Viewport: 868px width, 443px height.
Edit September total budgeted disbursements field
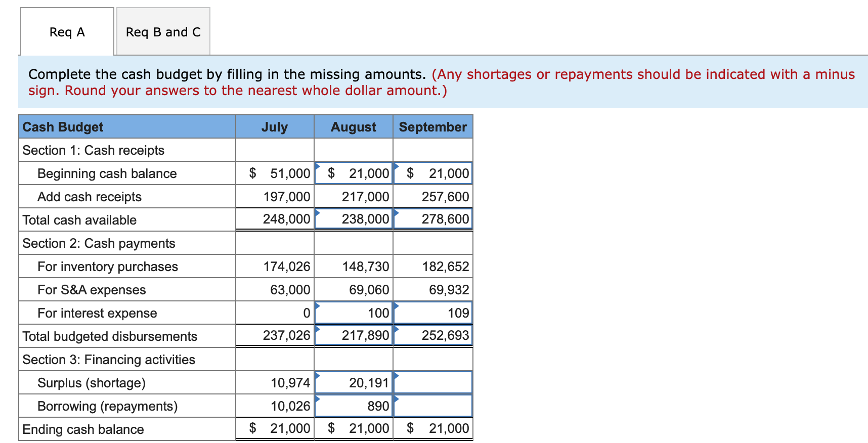[433, 335]
